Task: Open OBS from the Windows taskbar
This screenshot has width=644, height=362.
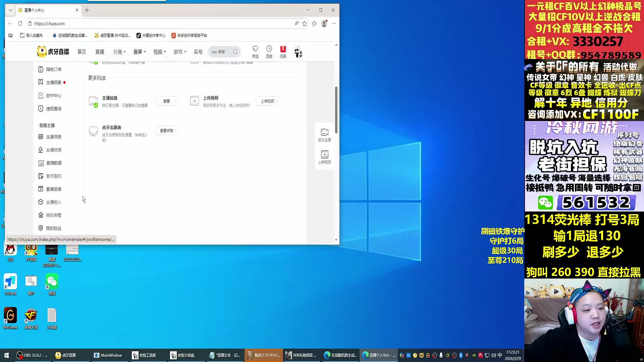Action: click(x=33, y=355)
